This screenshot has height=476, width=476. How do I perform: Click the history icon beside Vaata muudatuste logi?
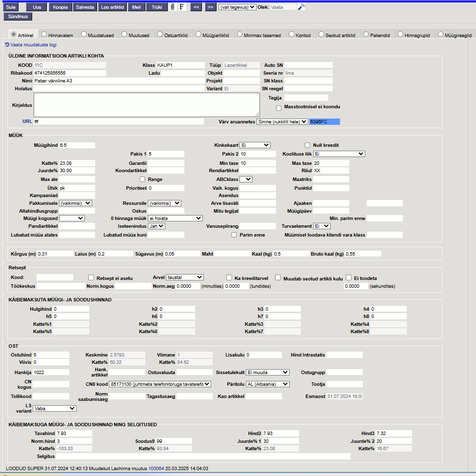(7, 44)
